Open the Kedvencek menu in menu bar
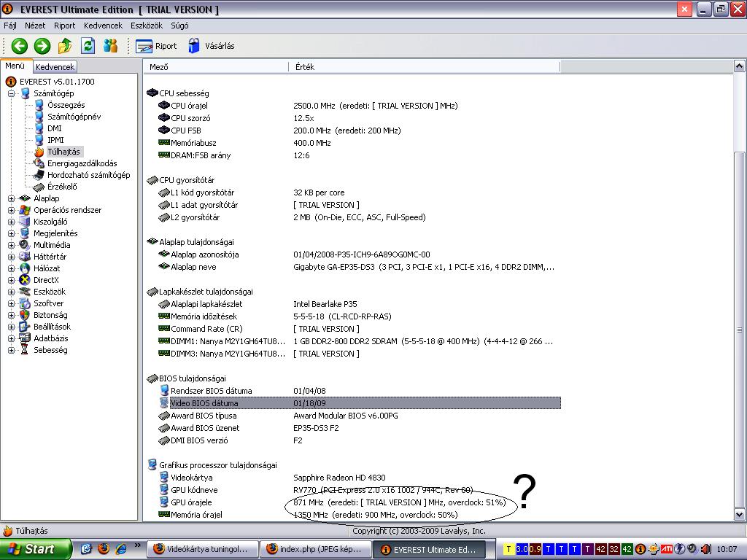Image resolution: width=747 pixels, height=560 pixels. (x=103, y=26)
